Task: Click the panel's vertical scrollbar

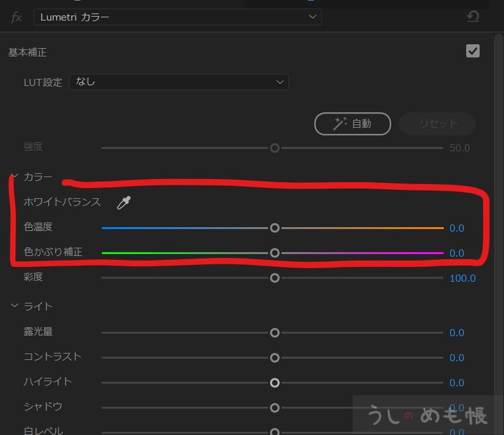Action: coord(498,234)
